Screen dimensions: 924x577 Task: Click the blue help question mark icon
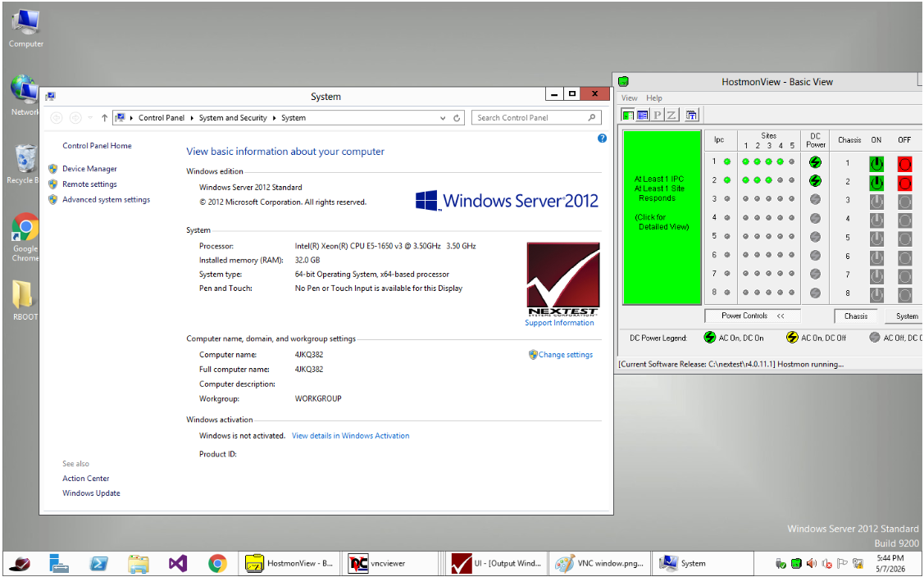[x=602, y=139]
